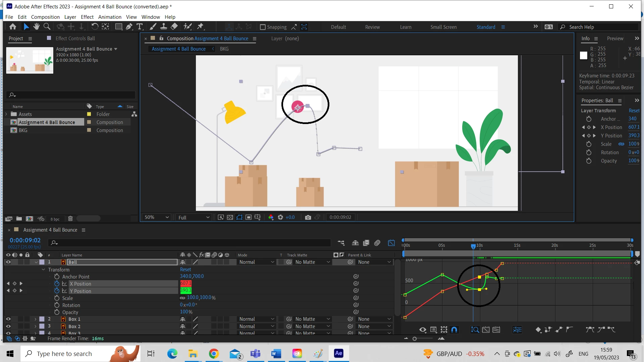Select the Type tool
Screen dimensions: 644x362
(x=140, y=26)
